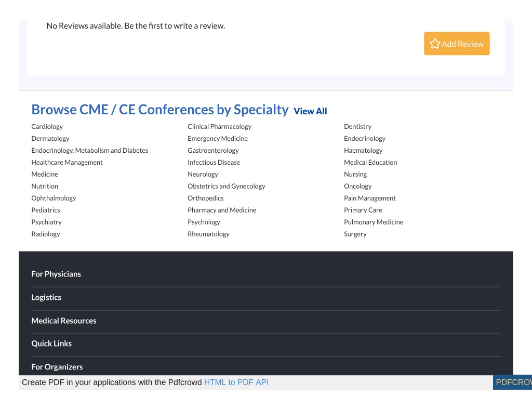Click the Add Review button label
This screenshot has width=532, height=411.
(462, 44)
